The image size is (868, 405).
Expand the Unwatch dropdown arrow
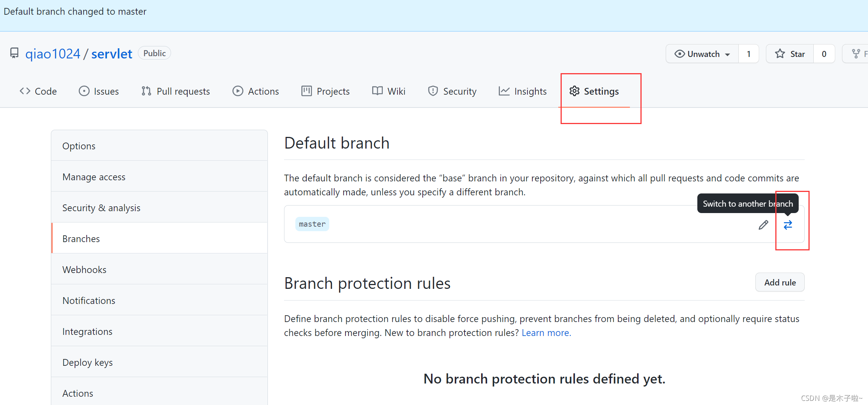click(x=727, y=55)
